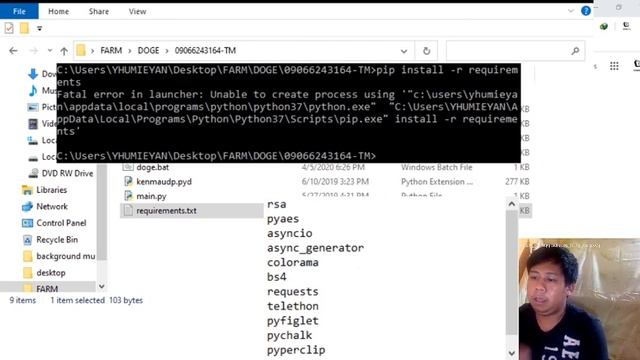Screen dimensions: 640x360
Task: Click 'colorama' in the preview text
Action: (x=293, y=262)
